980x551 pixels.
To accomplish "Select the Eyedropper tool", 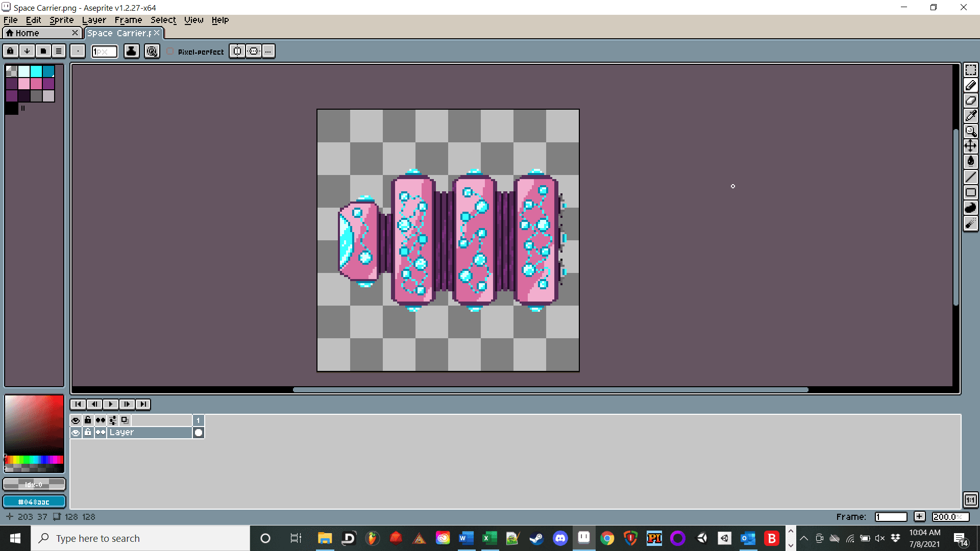I will coord(970,116).
